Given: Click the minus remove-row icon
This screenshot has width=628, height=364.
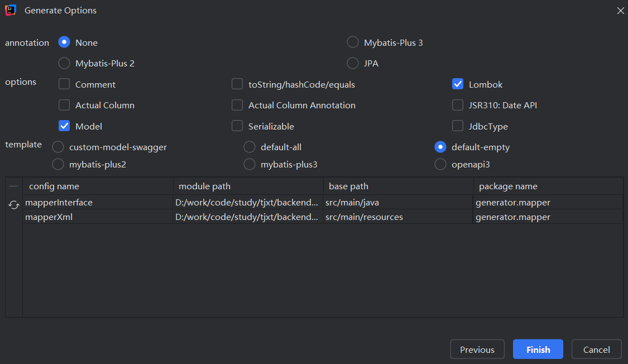Looking at the screenshot, I should (13, 186).
